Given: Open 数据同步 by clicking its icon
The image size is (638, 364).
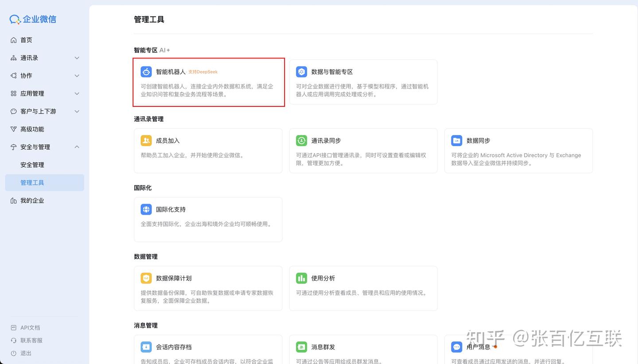Looking at the screenshot, I should [456, 140].
